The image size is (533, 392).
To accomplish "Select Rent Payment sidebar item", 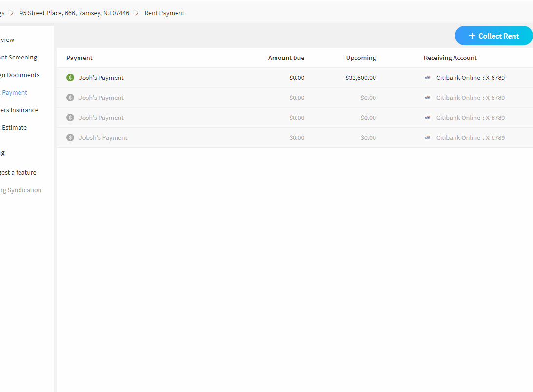I will point(14,93).
